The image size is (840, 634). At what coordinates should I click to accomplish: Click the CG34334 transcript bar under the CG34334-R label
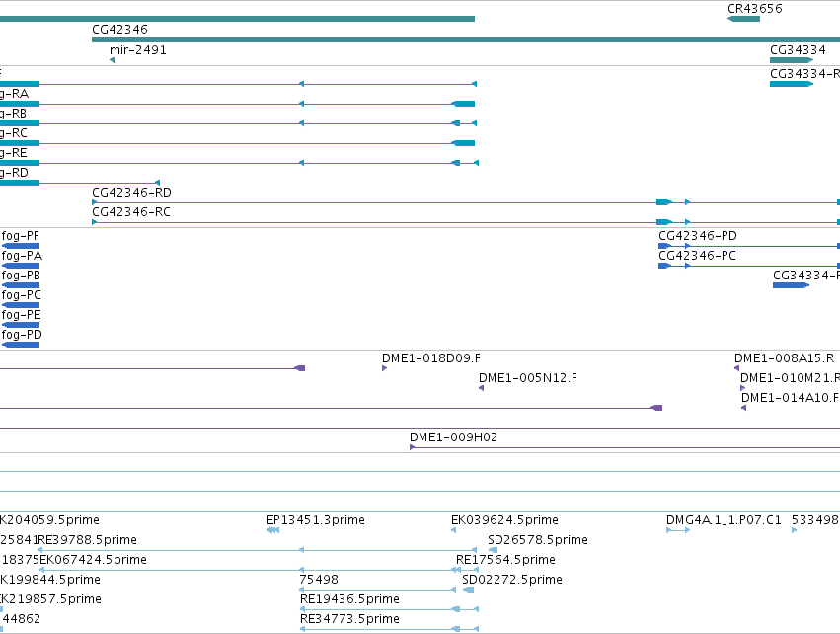pos(792,84)
